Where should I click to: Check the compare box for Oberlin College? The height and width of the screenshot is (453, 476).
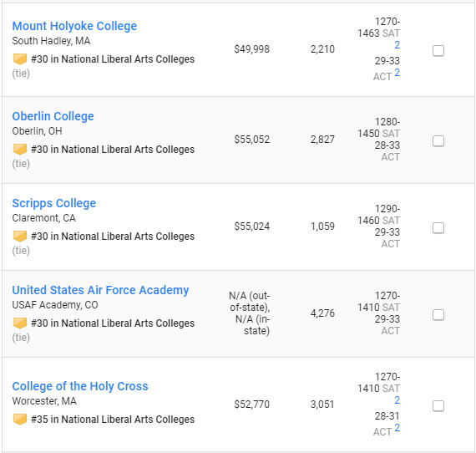438,141
